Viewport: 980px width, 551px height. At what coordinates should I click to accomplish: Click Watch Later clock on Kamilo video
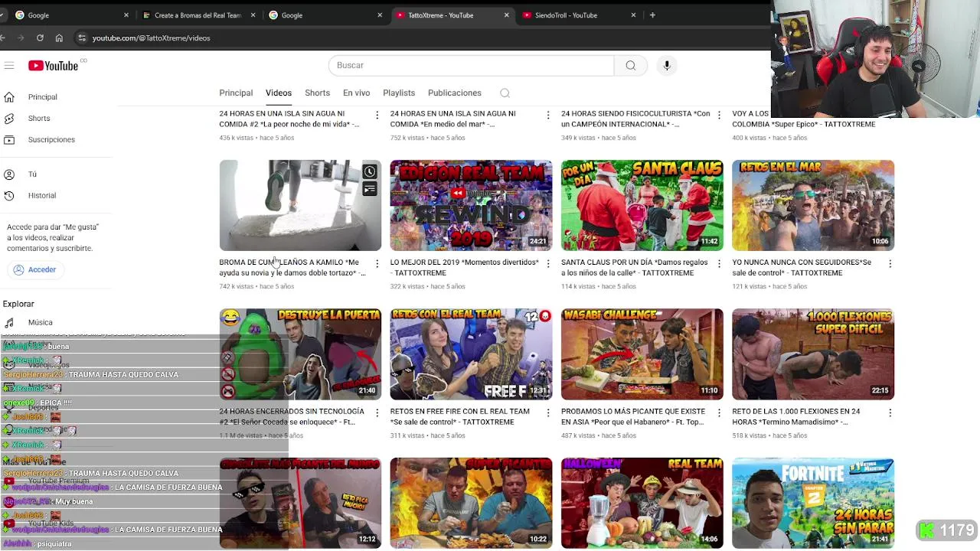click(370, 171)
